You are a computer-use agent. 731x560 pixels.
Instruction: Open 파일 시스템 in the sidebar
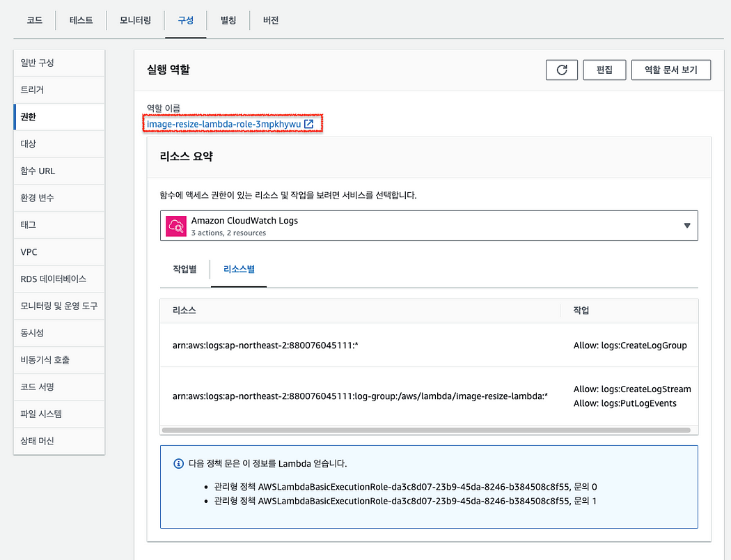point(59,414)
